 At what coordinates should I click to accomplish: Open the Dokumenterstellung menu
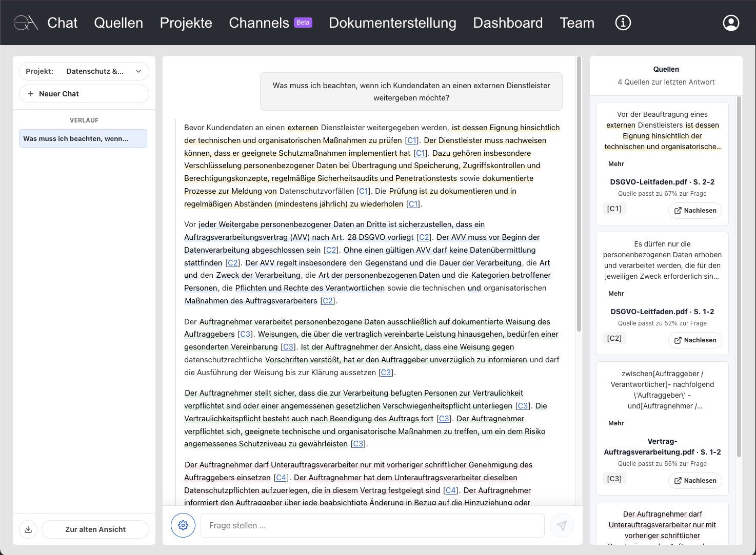coord(392,23)
